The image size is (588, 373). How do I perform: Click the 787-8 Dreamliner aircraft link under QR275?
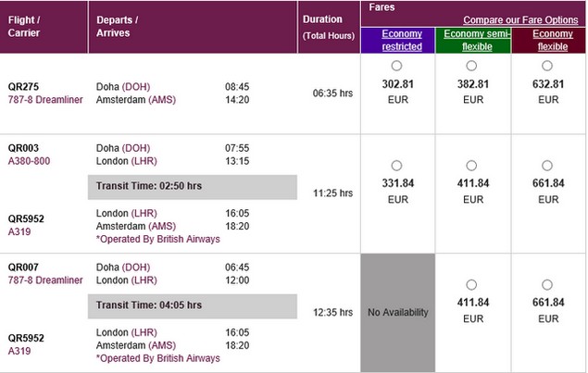pyautogui.click(x=45, y=100)
